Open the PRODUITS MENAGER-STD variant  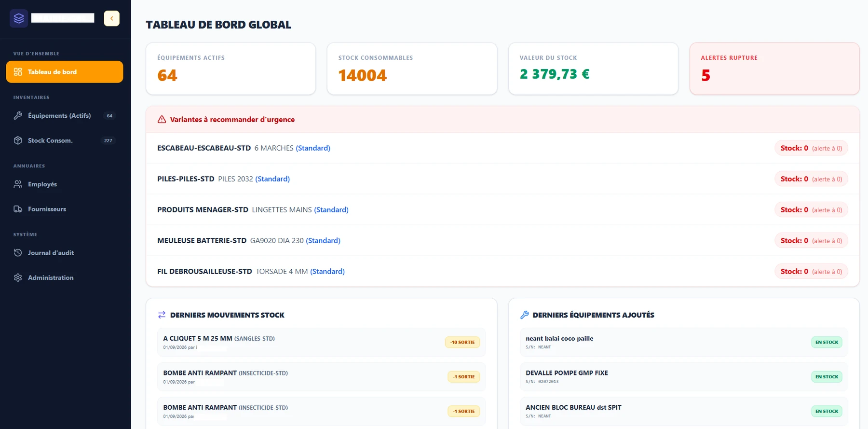[x=502, y=210]
